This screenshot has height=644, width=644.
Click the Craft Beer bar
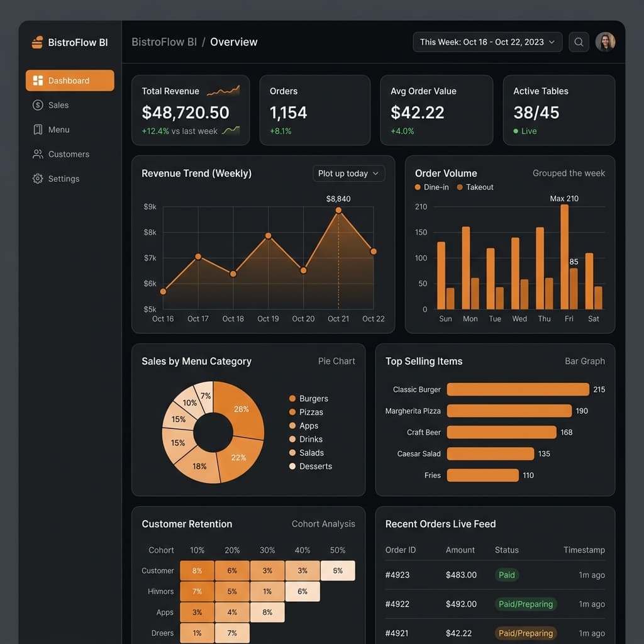tap(502, 432)
